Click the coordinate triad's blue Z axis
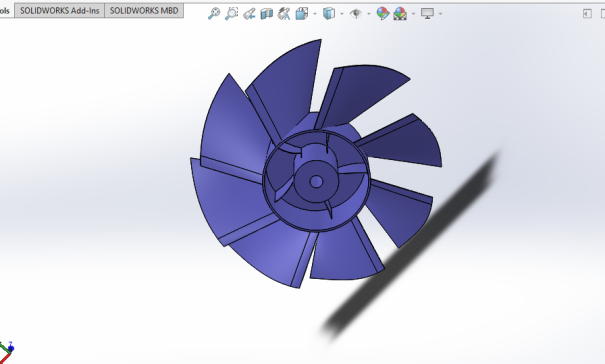This screenshot has width=605, height=364. coord(11,348)
